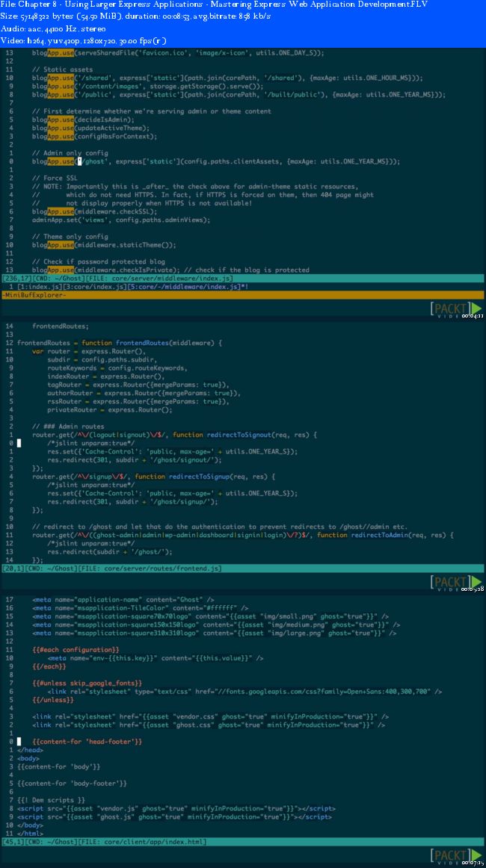The width and height of the screenshot is (486, 868).
Task: Click the 00:07:15 frame timestamp
Action: 473,863
